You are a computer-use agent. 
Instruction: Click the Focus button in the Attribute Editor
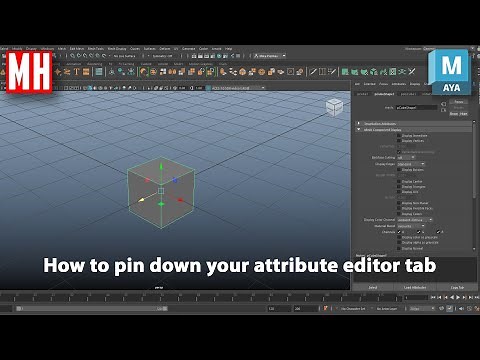tap(459, 102)
